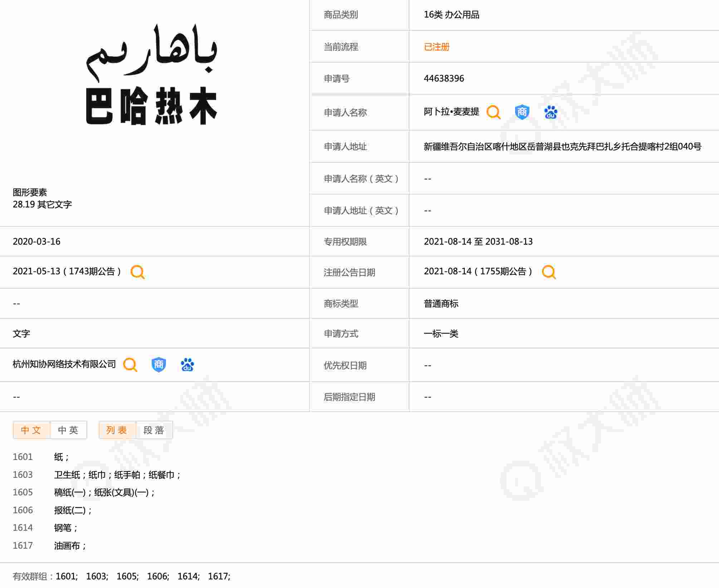Switch to 中文 language toggle
This screenshot has width=719, height=588.
click(x=31, y=430)
